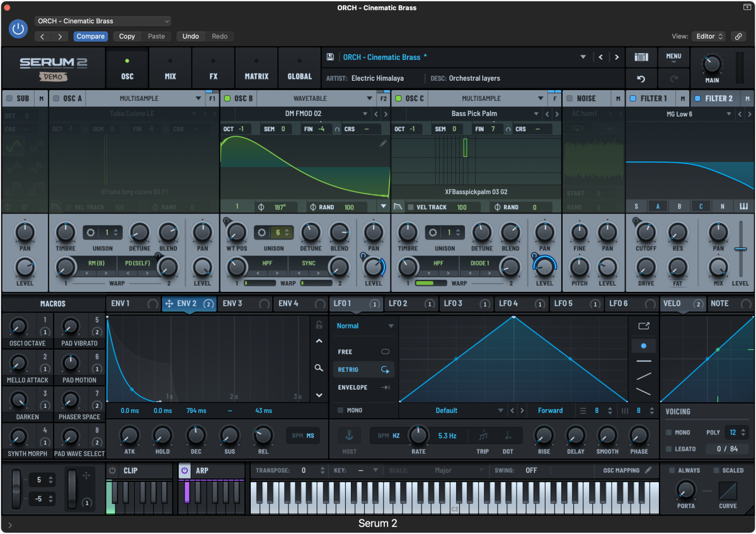Open the View Editor dropdown
The image size is (756, 534).
coord(709,37)
